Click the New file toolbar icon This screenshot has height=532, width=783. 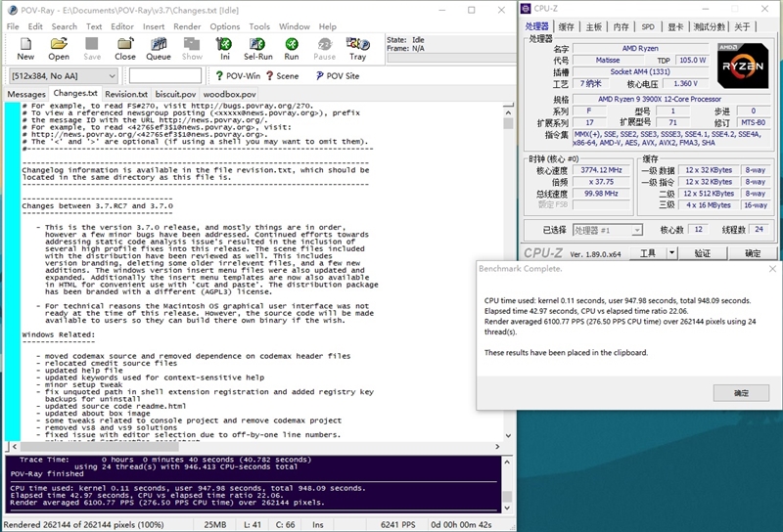[x=25, y=45]
